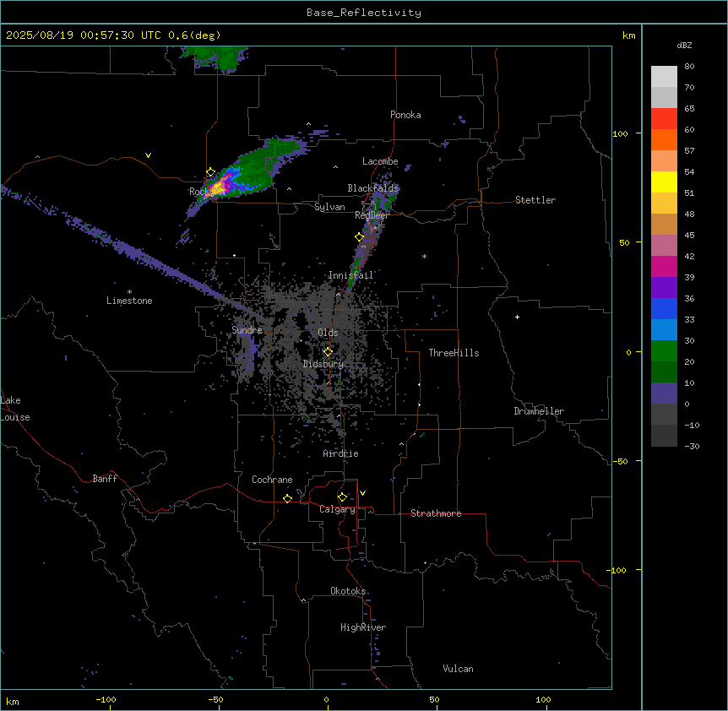Select the yellow diamond marker above Didsbury
Image resolution: width=728 pixels, height=711 pixels.
point(328,351)
